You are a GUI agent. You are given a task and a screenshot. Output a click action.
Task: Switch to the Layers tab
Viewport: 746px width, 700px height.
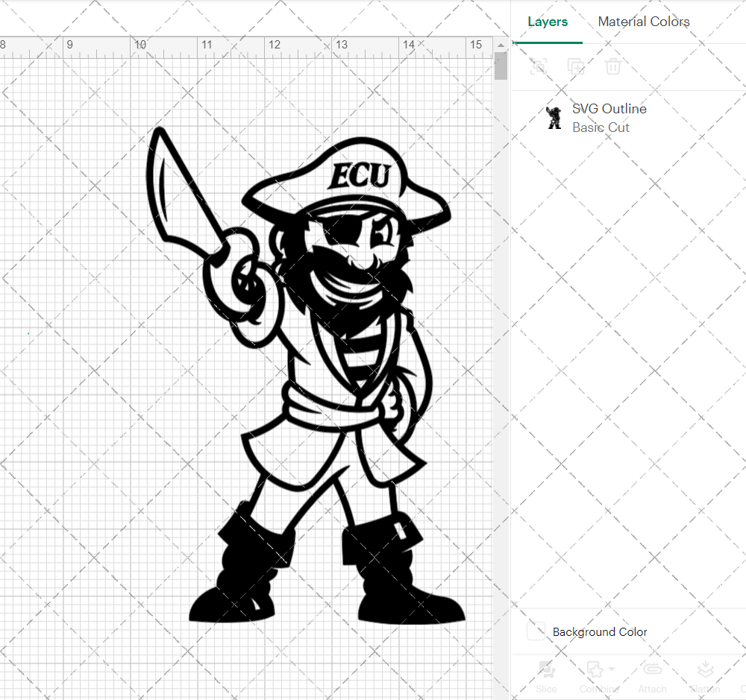pyautogui.click(x=548, y=22)
